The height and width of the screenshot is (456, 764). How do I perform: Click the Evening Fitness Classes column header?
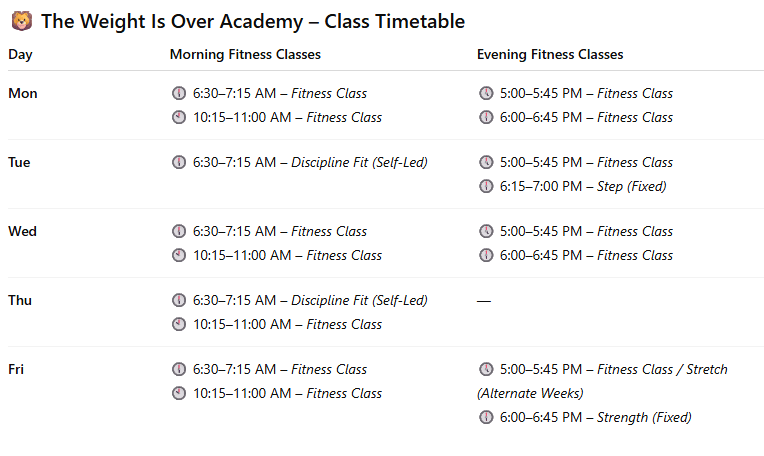(x=550, y=55)
